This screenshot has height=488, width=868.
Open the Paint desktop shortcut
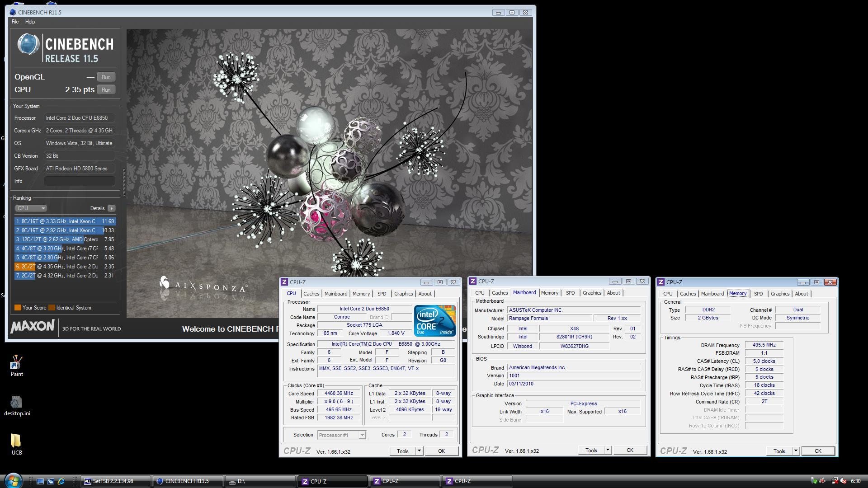[16, 366]
